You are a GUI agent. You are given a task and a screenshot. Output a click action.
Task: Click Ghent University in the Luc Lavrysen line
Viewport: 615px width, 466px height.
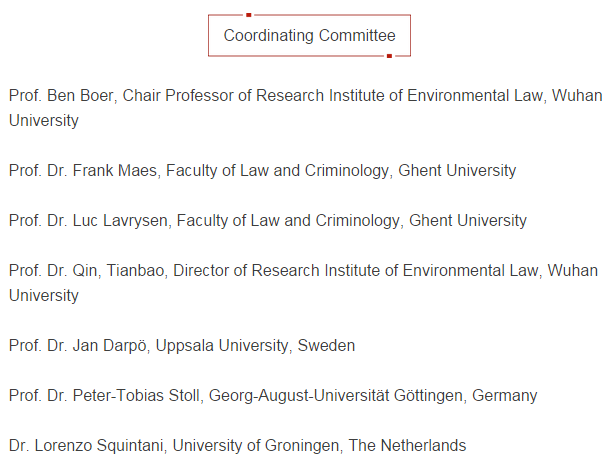[x=467, y=220]
